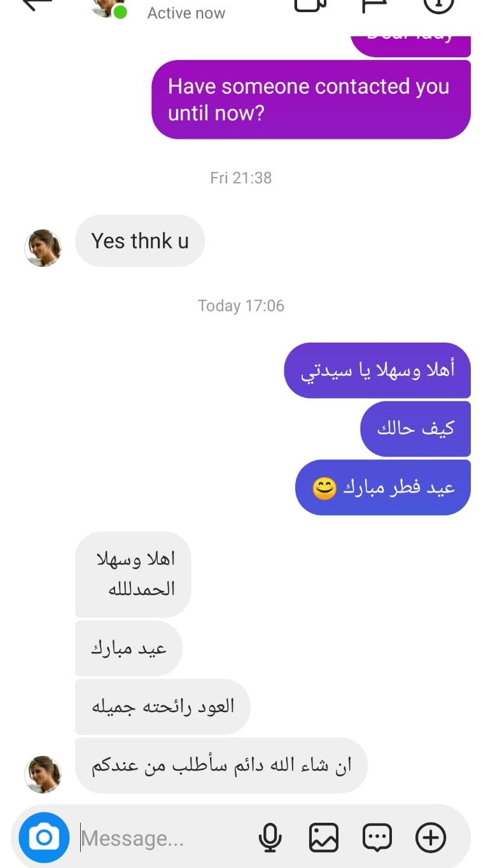481x868 pixels.
Task: Select "Have someone contacted you until now?" message
Action: [x=311, y=99]
